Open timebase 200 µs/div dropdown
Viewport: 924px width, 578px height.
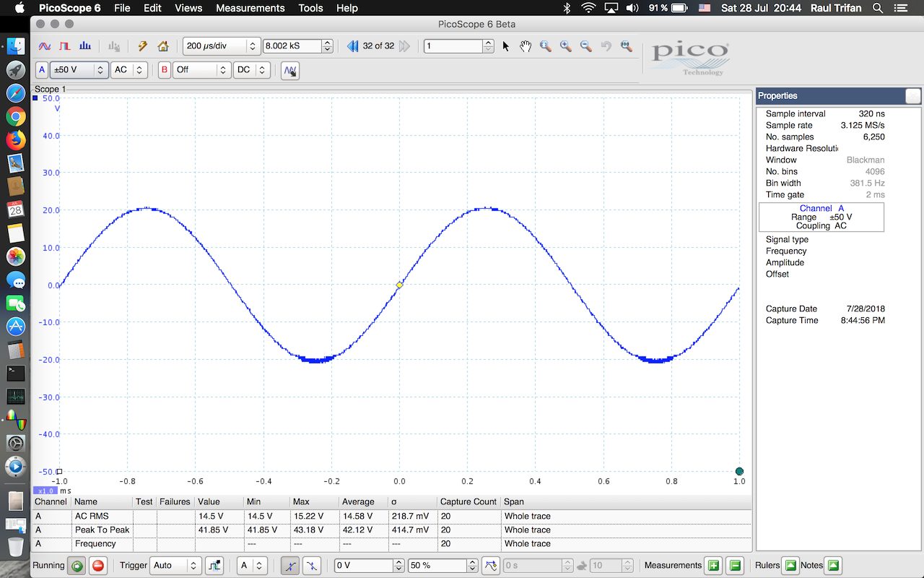(x=221, y=46)
